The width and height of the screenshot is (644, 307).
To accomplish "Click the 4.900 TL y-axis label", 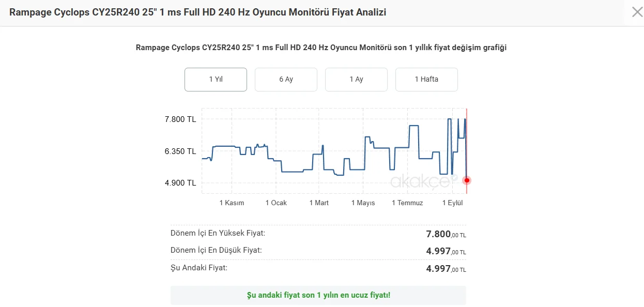I will [x=180, y=182].
